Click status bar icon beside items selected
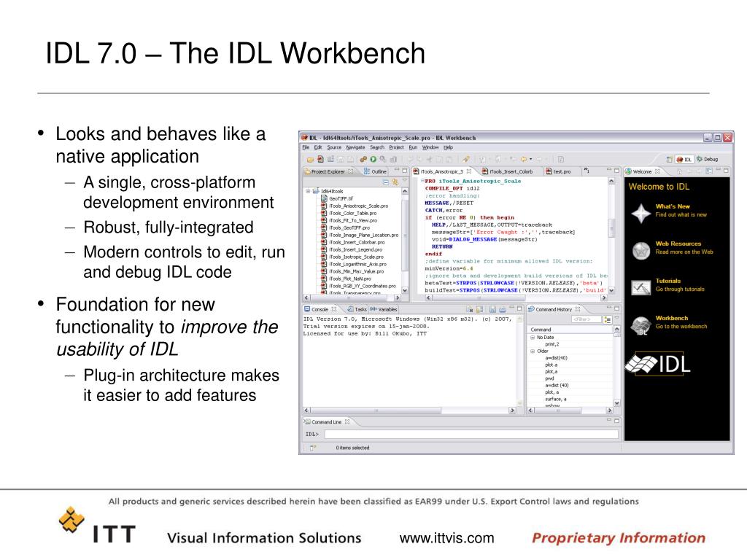 [312, 448]
